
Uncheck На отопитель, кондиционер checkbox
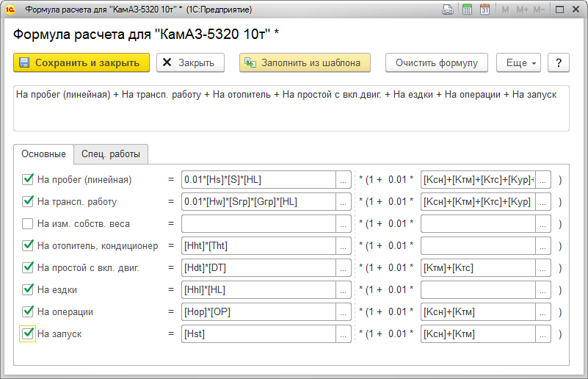tap(28, 245)
